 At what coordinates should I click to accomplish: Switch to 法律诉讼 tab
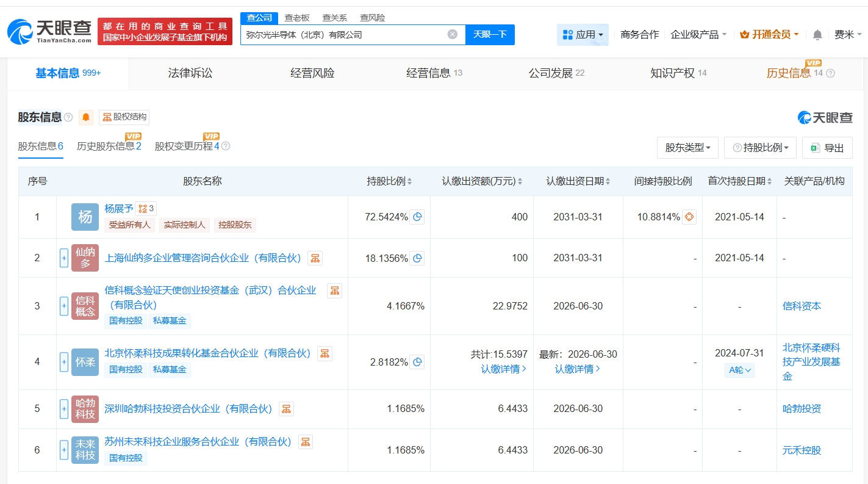[190, 73]
